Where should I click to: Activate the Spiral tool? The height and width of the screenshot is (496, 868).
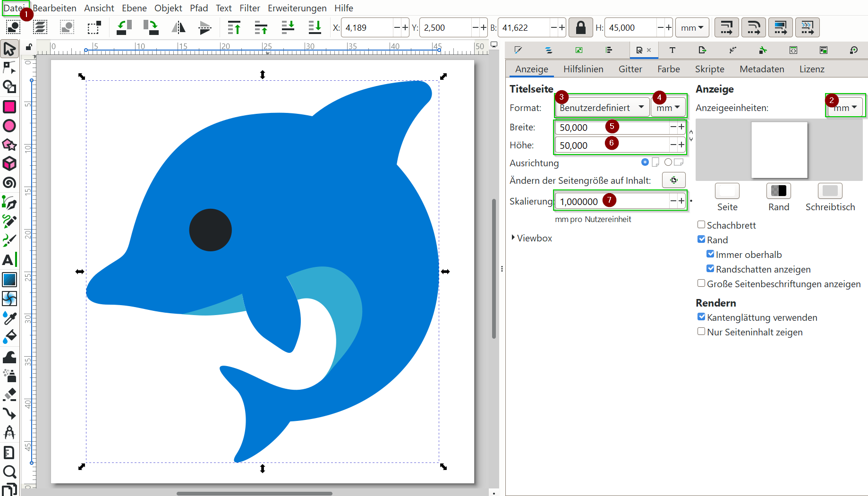pyautogui.click(x=9, y=183)
